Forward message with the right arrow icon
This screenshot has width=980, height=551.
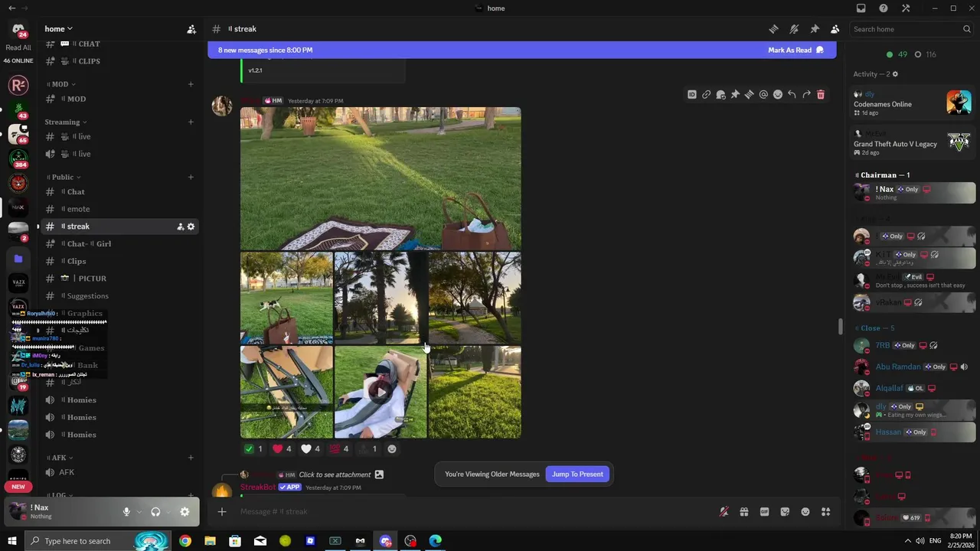point(806,95)
